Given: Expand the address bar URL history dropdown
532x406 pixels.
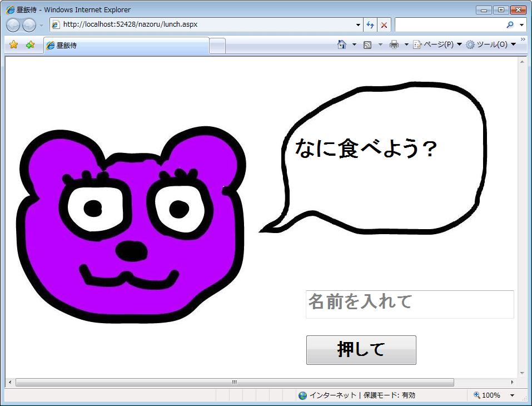Looking at the screenshot, I should click(x=358, y=25).
